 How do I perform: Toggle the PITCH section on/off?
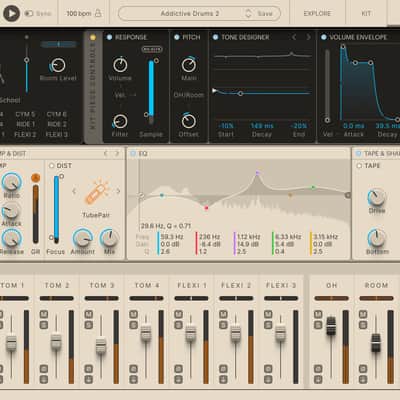177,37
